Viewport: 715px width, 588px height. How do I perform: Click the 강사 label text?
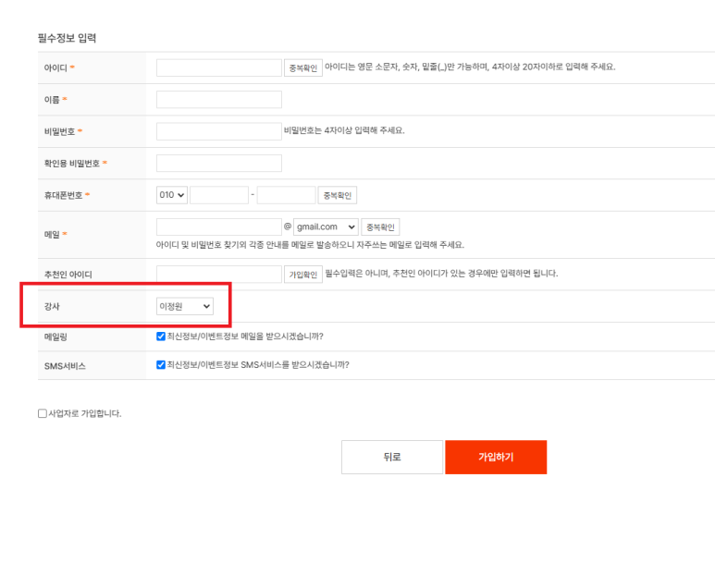(52, 306)
